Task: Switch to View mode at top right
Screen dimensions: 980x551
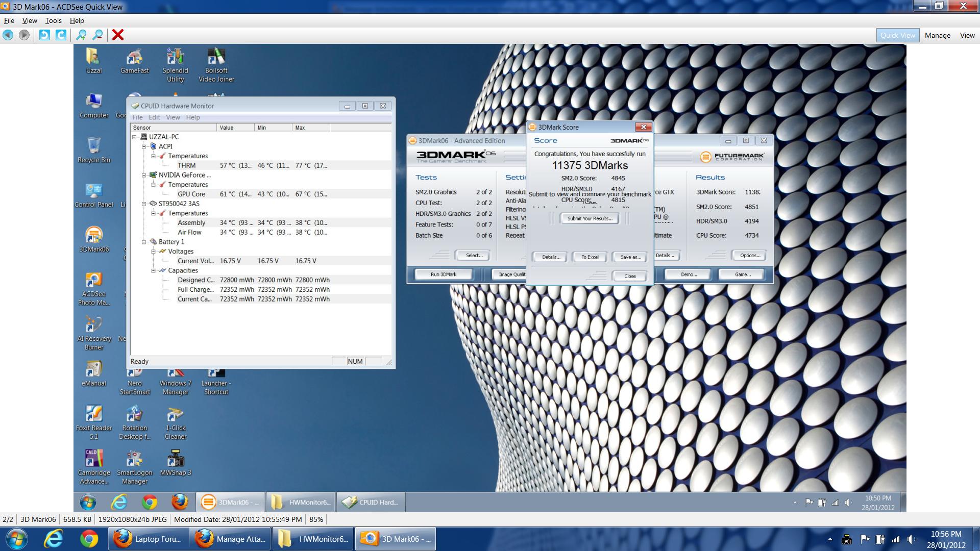Action: [x=967, y=35]
